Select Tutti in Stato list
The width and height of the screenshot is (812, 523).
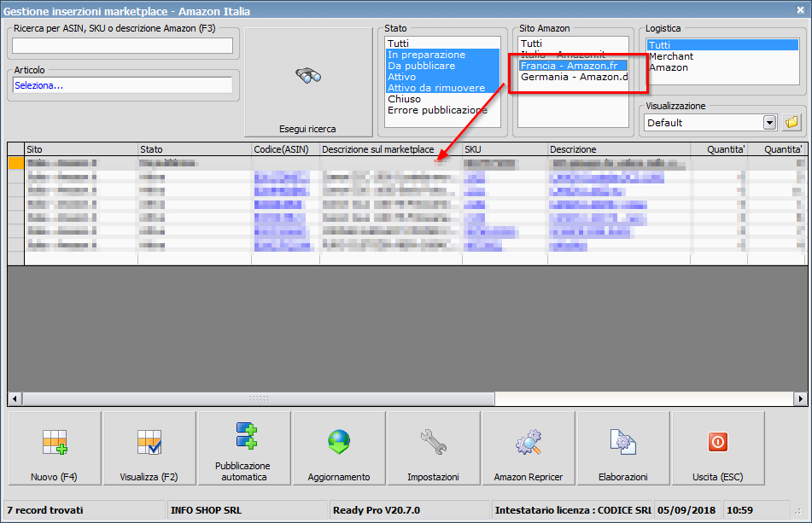pyautogui.click(x=443, y=44)
